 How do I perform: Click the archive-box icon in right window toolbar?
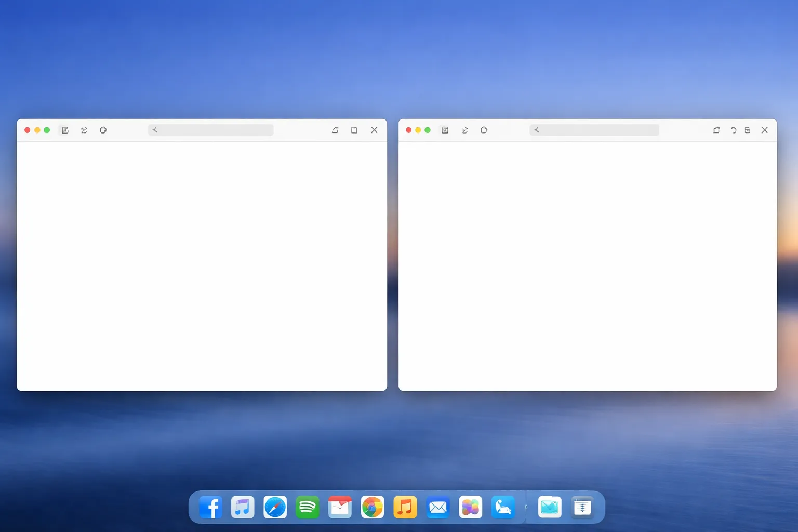coord(747,130)
